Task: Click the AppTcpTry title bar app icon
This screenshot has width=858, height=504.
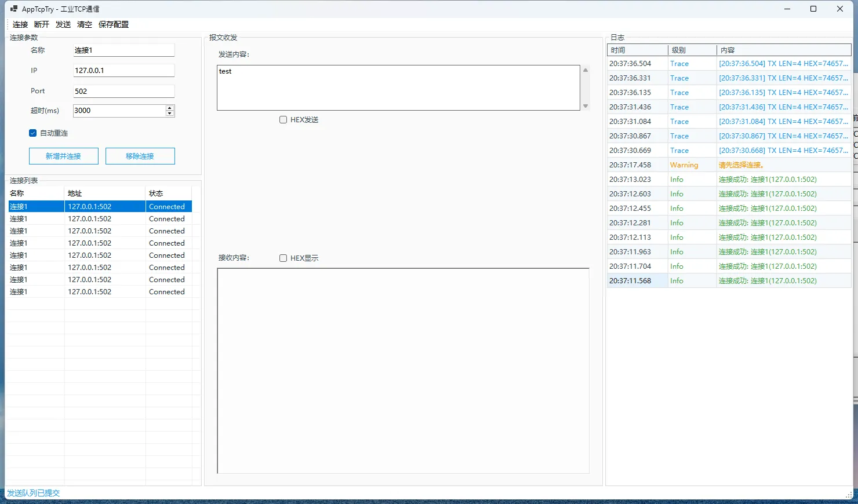Action: (14, 9)
